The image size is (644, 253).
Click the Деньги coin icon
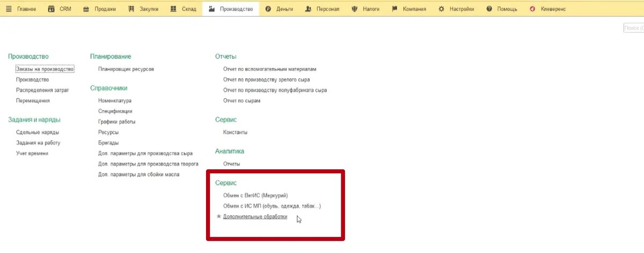268,9
